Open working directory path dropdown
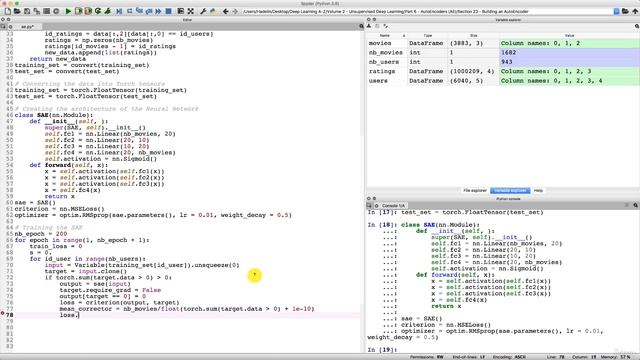Image resolution: width=640 pixels, height=360 pixels. pos(616,11)
